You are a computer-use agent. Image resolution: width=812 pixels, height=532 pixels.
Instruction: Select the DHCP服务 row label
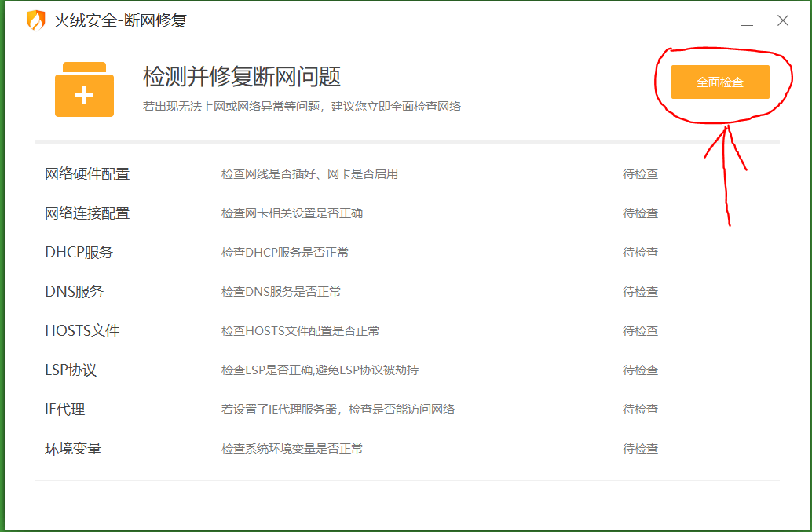click(x=79, y=253)
